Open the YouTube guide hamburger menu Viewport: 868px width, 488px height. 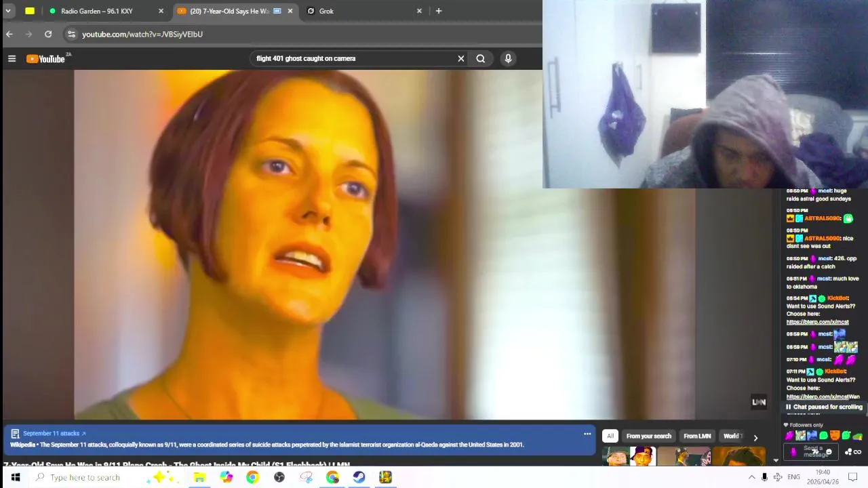click(x=12, y=59)
